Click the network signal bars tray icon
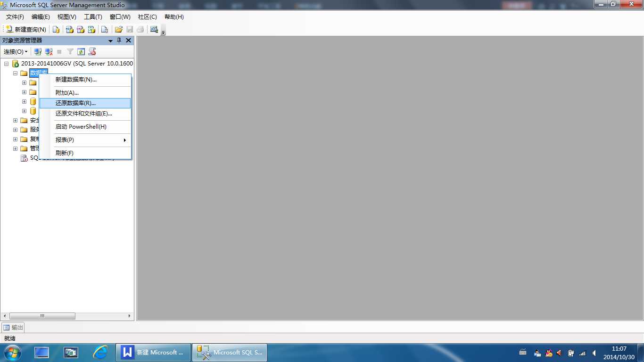This screenshot has width=644, height=362. 582,353
